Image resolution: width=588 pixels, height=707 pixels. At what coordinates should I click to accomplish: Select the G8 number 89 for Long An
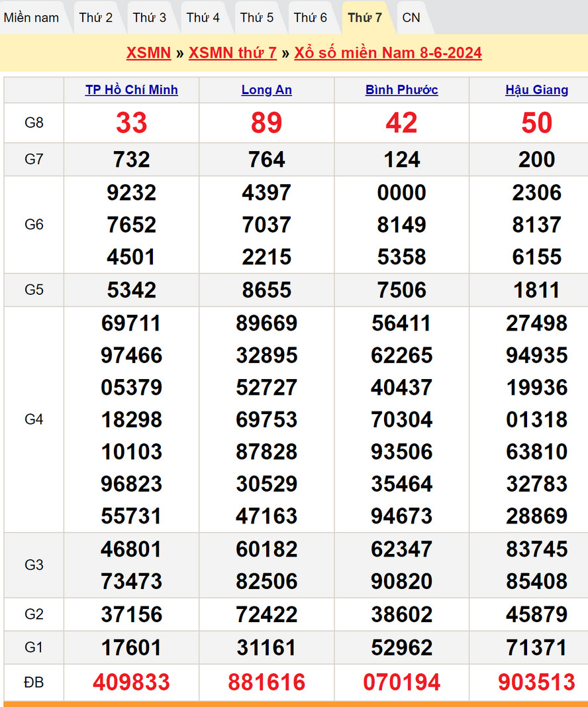tap(267, 123)
